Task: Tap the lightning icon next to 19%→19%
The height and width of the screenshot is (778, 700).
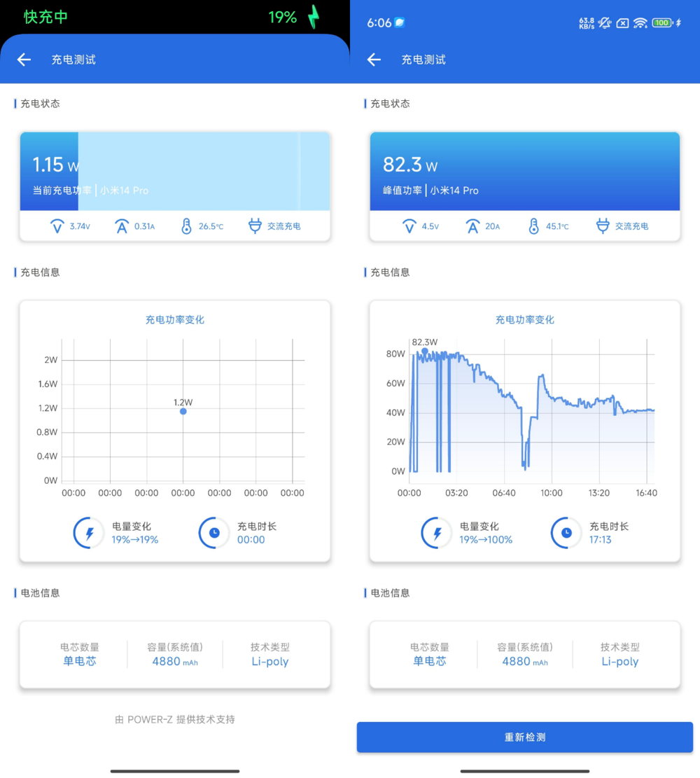Action: 89,533
